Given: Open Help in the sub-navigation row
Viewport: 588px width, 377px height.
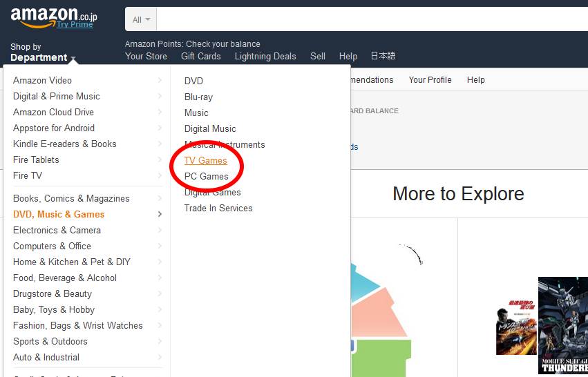Looking at the screenshot, I should (x=476, y=80).
